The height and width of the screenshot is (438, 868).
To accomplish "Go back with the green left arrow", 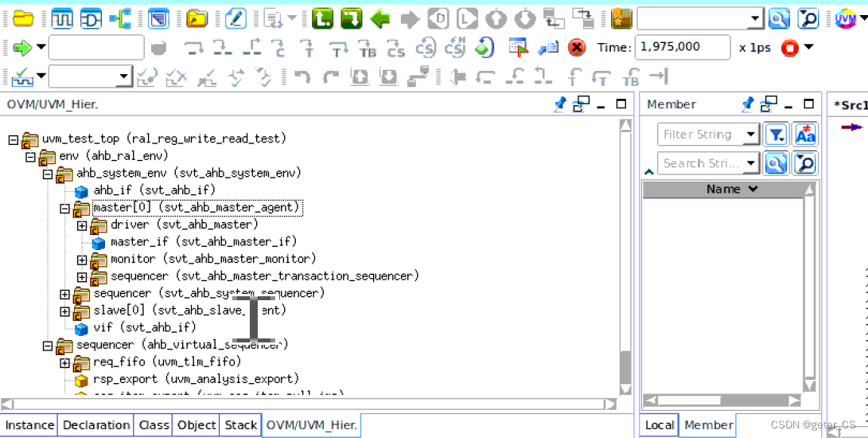I will click(x=380, y=19).
